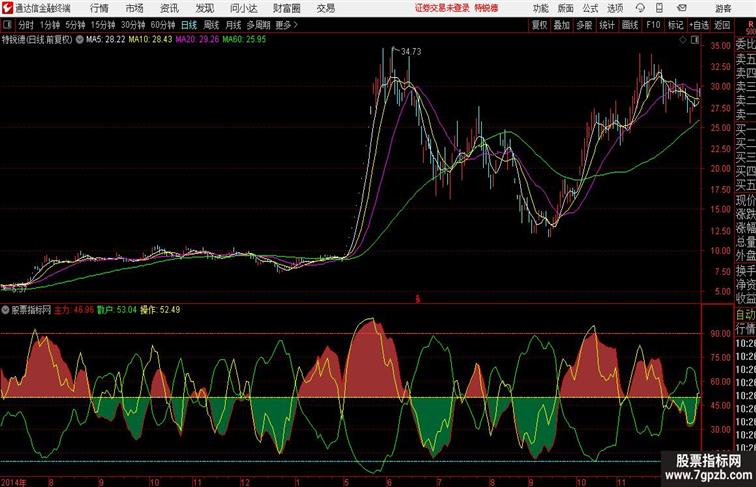Open the 发现 menu

(x=204, y=8)
